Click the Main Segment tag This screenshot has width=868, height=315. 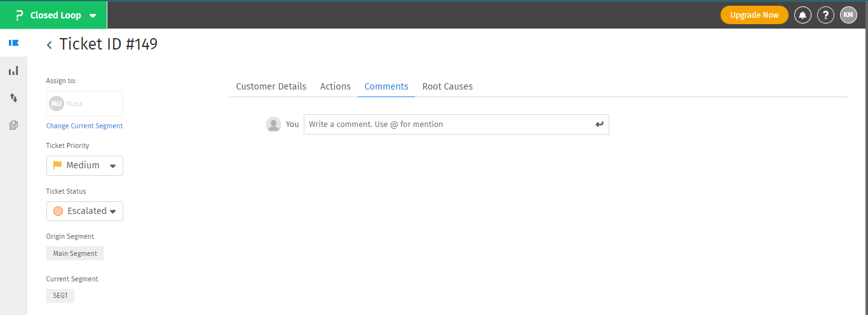click(75, 253)
